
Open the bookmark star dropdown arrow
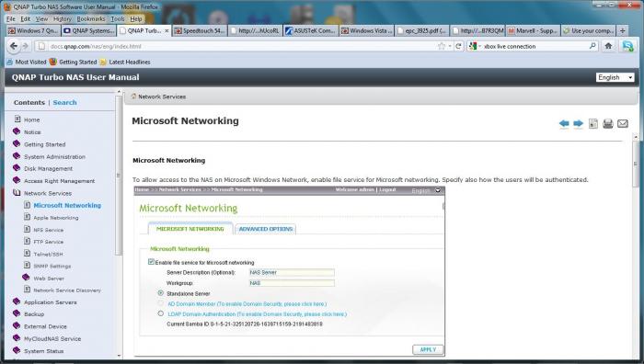(x=449, y=46)
